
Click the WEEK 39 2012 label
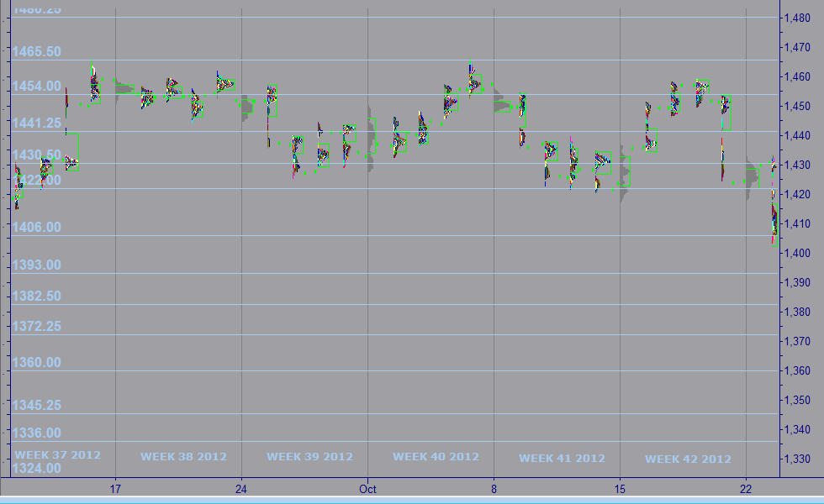point(309,457)
